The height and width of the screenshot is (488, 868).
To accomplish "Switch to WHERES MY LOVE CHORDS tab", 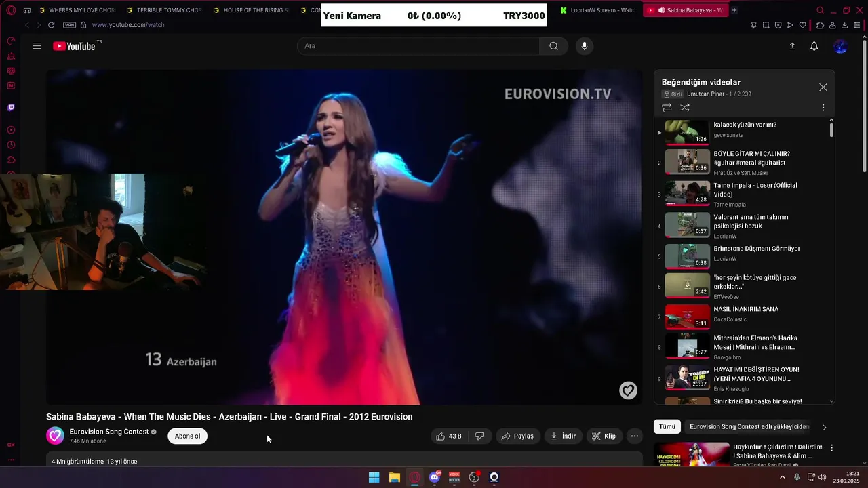I will click(77, 10).
